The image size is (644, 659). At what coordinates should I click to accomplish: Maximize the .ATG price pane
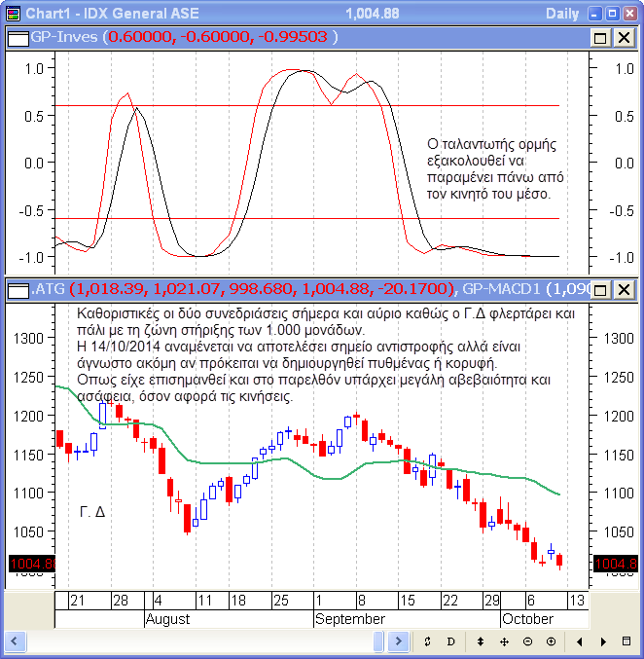(x=600, y=289)
